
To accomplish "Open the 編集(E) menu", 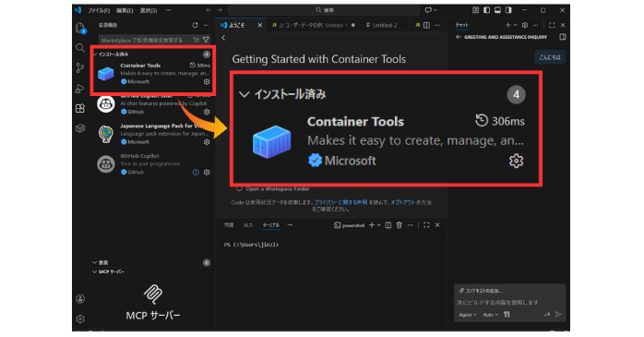I will click(125, 11).
